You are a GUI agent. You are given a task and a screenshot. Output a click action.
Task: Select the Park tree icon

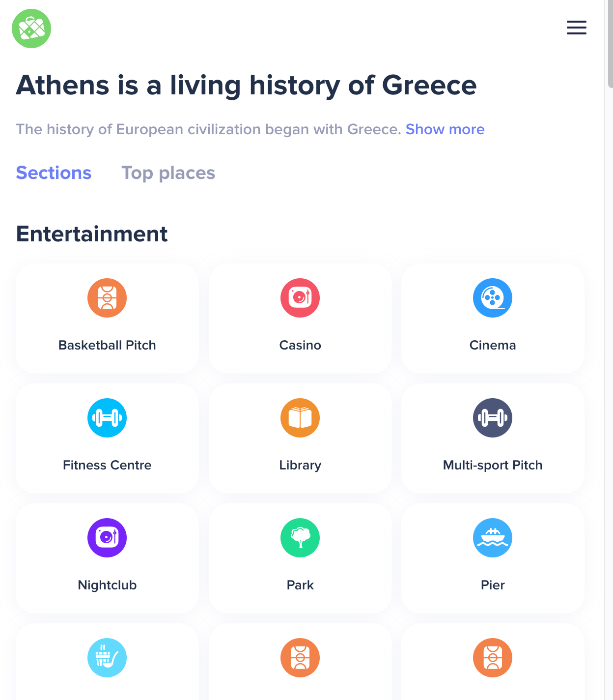tap(300, 538)
